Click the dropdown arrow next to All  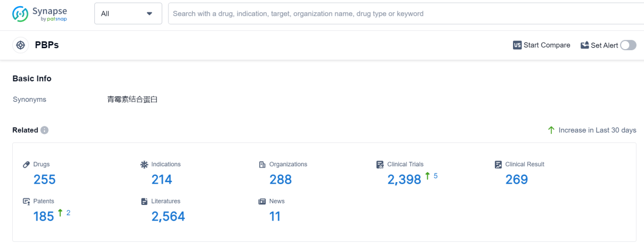(x=149, y=14)
